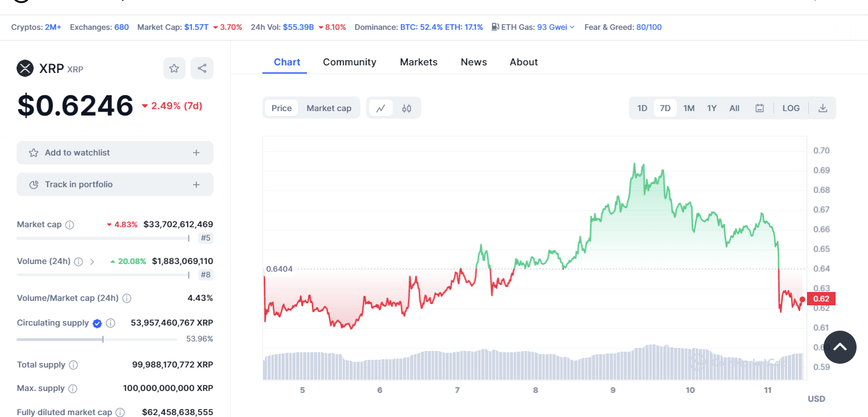Go to the Markets tab
The height and width of the screenshot is (417, 868).
pos(419,62)
